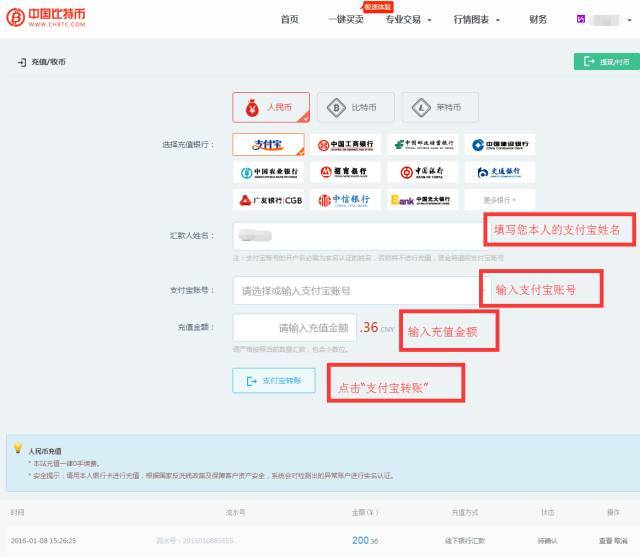
Task: Choose 中信银行 as recharge bank
Action: pos(345,200)
